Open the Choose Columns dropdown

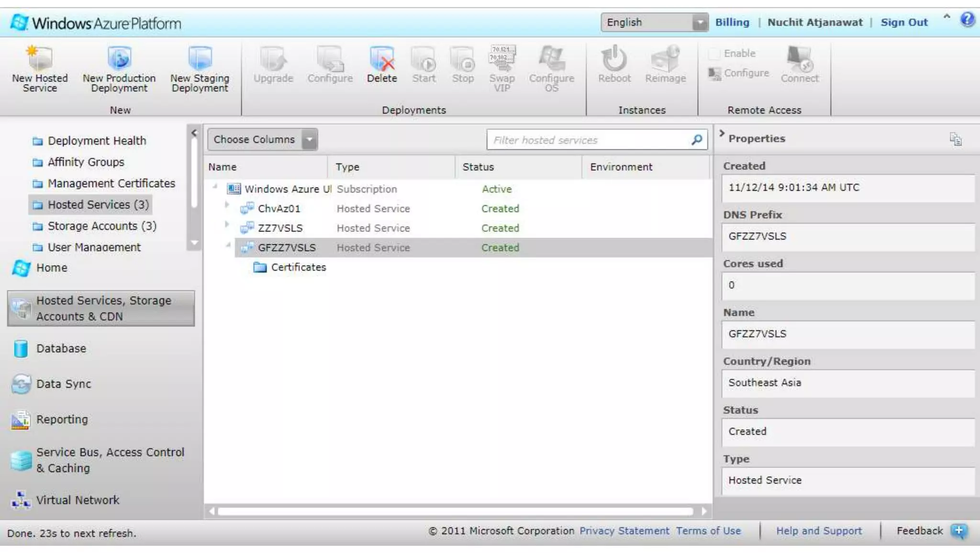(x=310, y=140)
